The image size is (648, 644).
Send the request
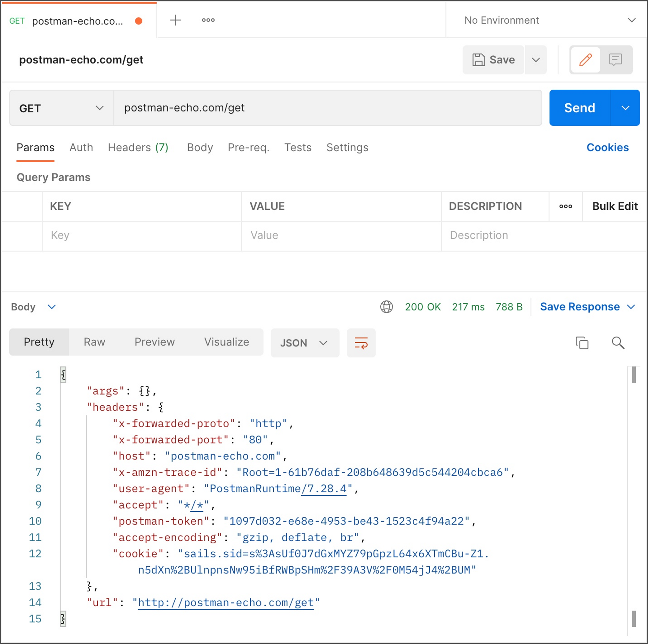579,107
